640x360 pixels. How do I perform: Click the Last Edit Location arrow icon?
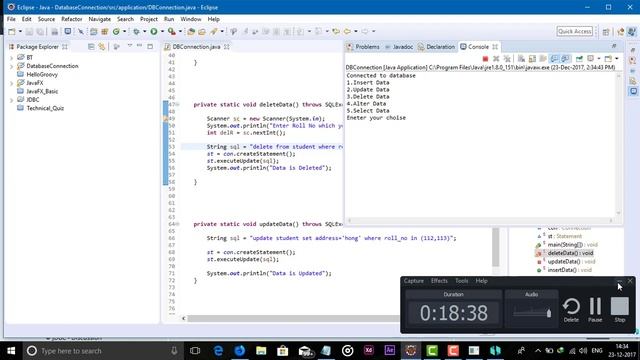point(336,31)
